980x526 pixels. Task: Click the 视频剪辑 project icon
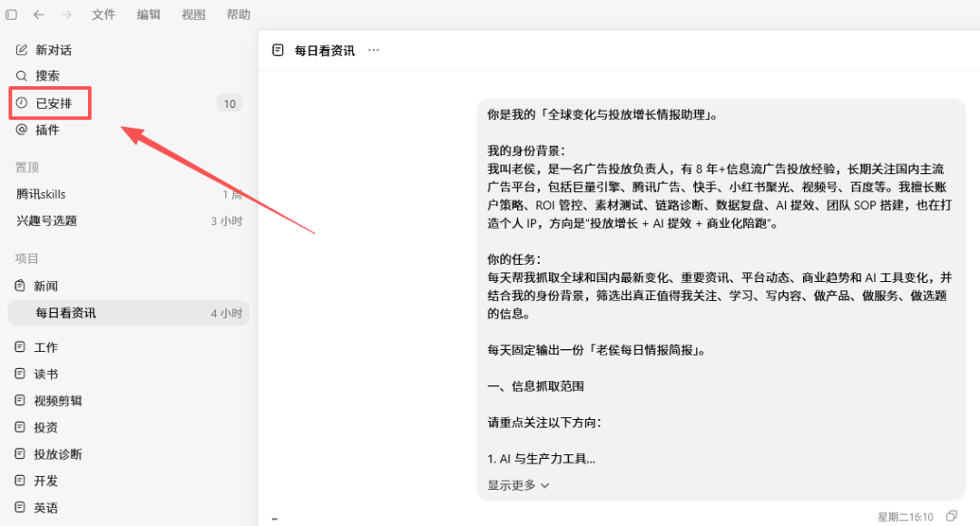[20, 401]
